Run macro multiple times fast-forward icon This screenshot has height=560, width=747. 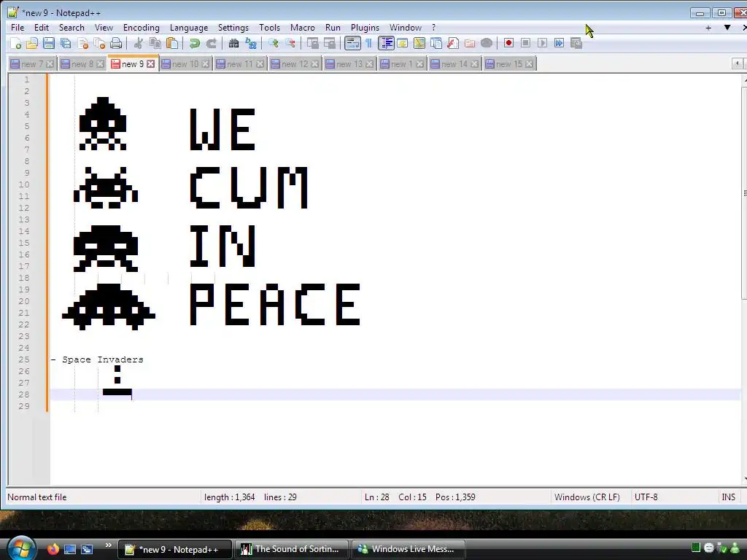tap(559, 43)
